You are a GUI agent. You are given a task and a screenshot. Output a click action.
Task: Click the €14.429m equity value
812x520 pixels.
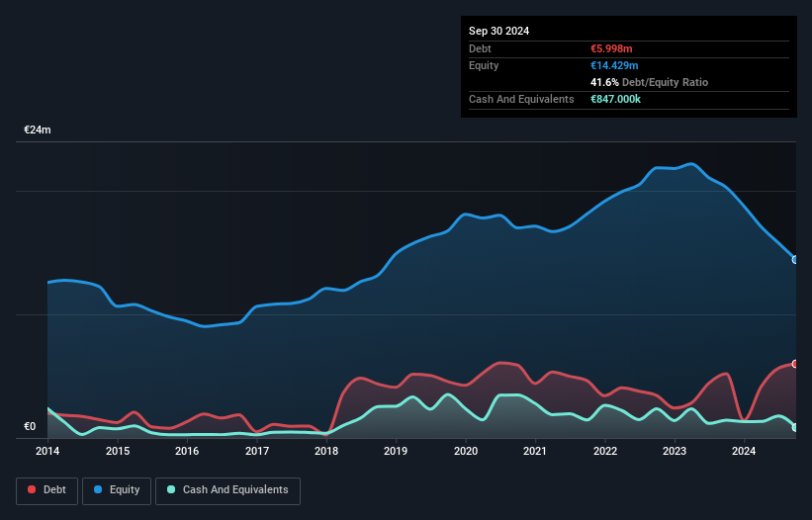[x=614, y=65]
